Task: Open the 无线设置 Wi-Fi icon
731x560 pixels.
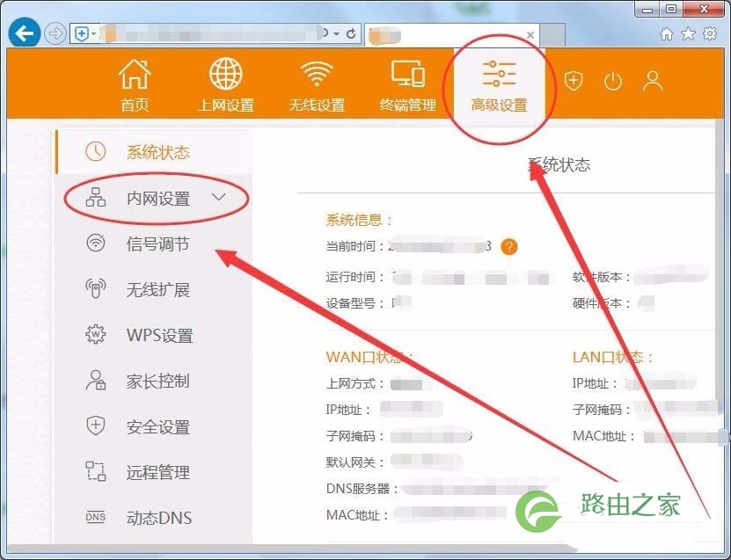Action: pyautogui.click(x=317, y=74)
